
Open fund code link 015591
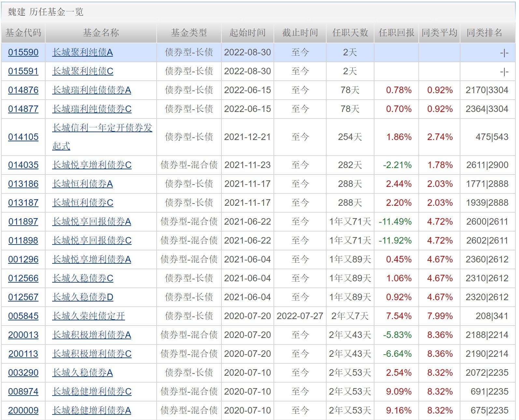23,71
